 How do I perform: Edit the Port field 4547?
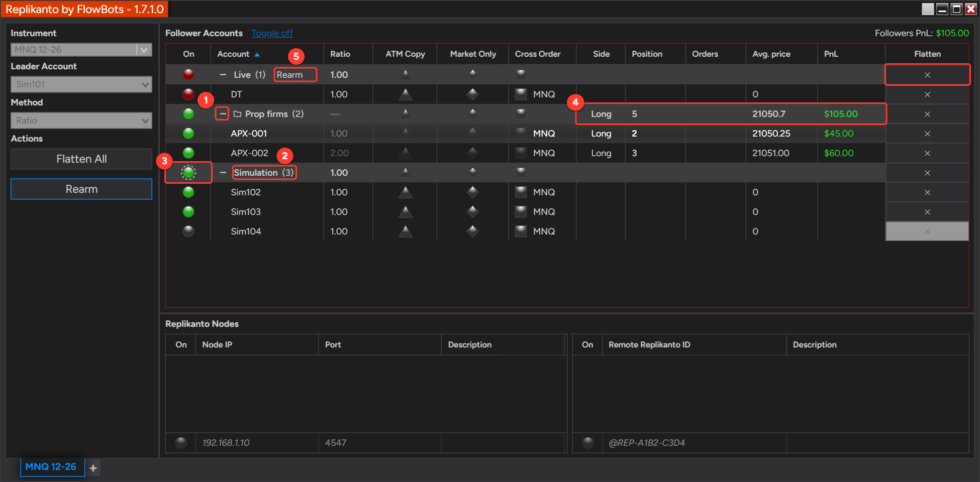click(x=380, y=442)
